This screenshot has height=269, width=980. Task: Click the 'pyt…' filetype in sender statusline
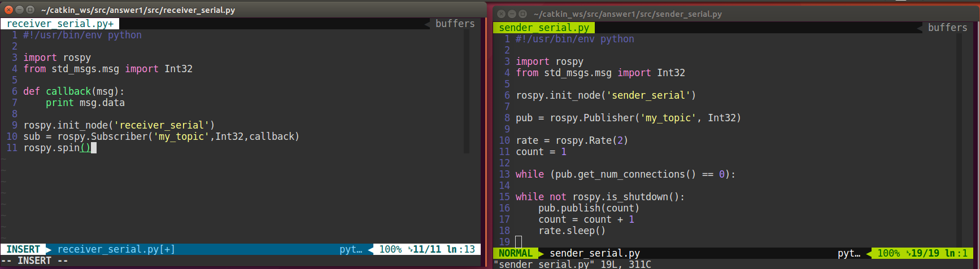[x=849, y=253]
